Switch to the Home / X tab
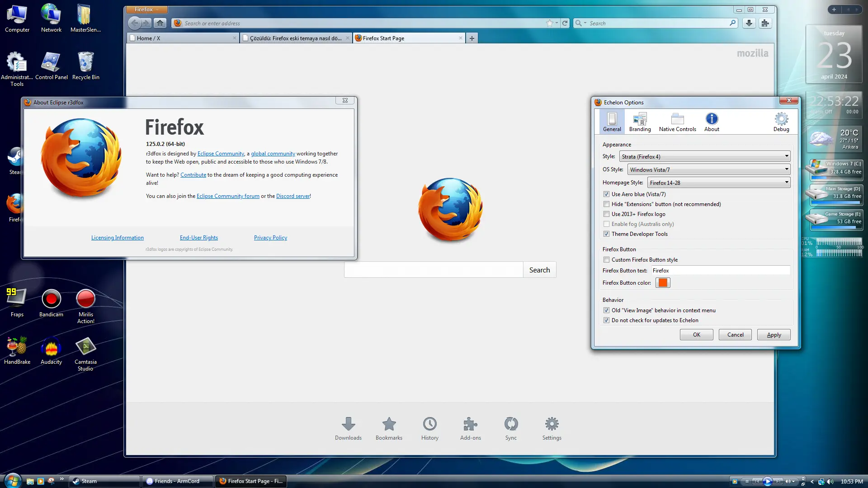Viewport: 868px width, 488px height. 183,38
